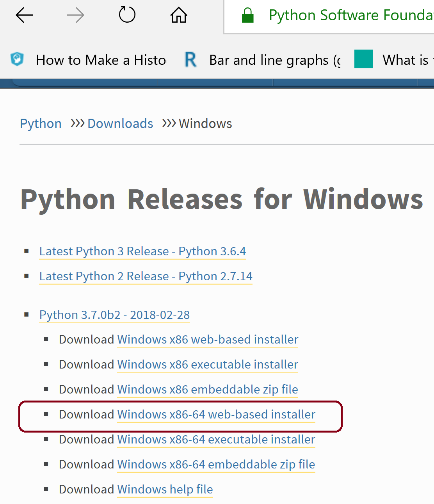This screenshot has width=434, height=504.
Task: Go to the browser home page
Action: (179, 16)
